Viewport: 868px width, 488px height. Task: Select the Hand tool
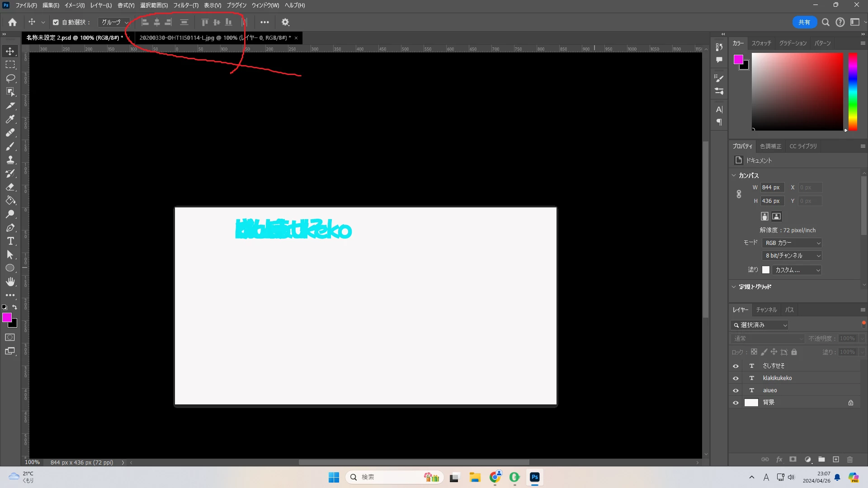point(10,282)
